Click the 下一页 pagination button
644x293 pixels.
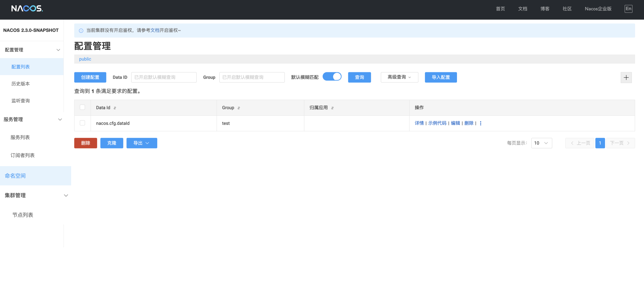click(x=621, y=143)
